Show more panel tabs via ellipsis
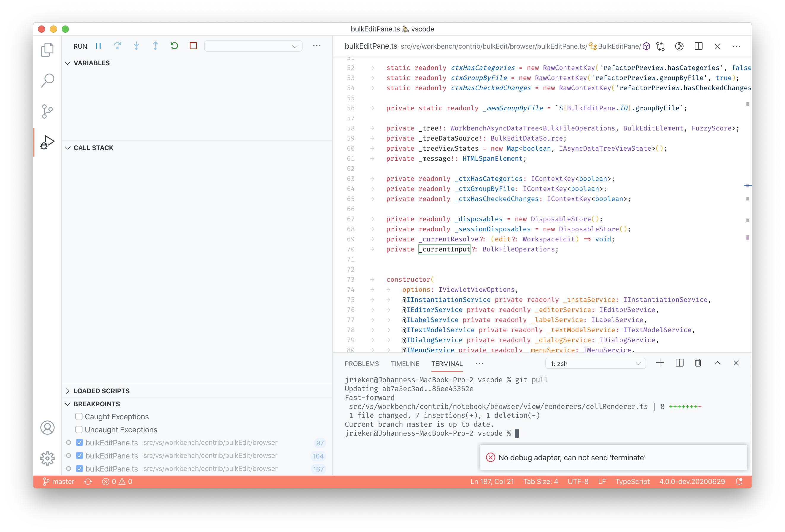 click(x=479, y=364)
